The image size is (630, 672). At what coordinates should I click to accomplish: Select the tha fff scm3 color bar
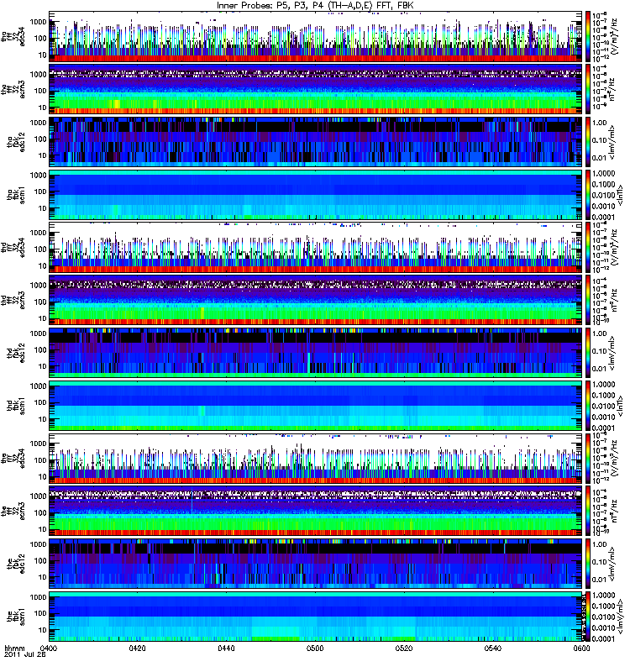click(x=588, y=89)
